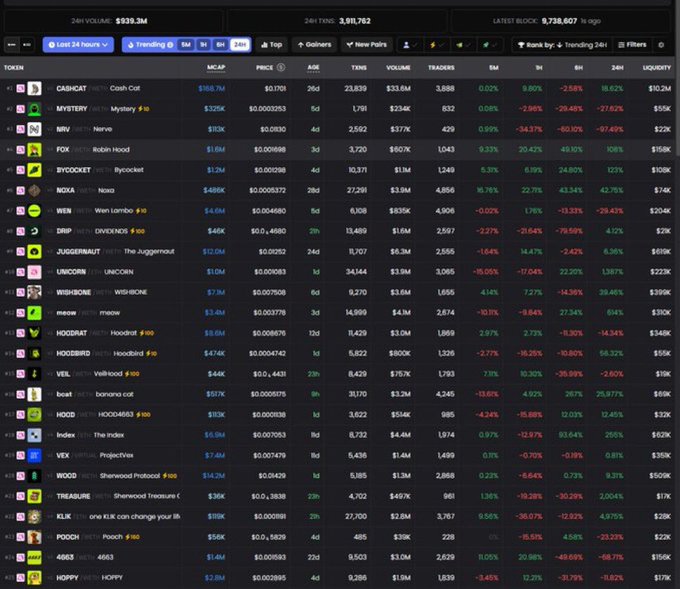Sort by the PRICE column header

coord(264,68)
